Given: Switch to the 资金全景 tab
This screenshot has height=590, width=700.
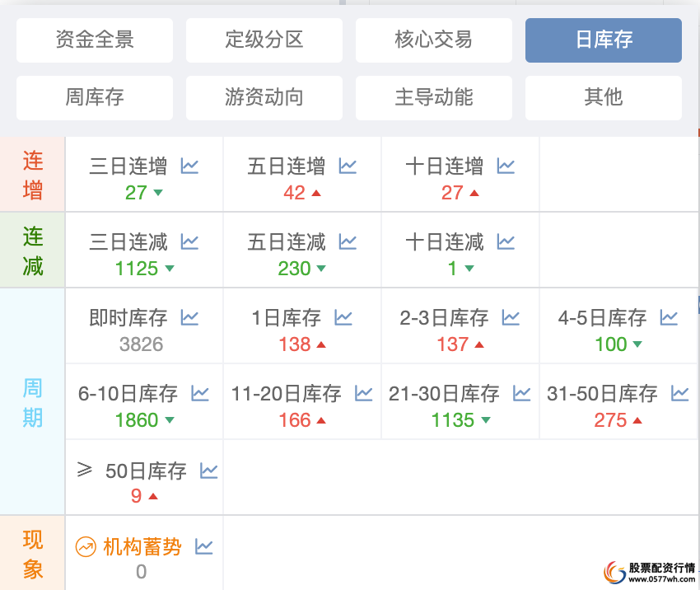Looking at the screenshot, I should tap(95, 40).
